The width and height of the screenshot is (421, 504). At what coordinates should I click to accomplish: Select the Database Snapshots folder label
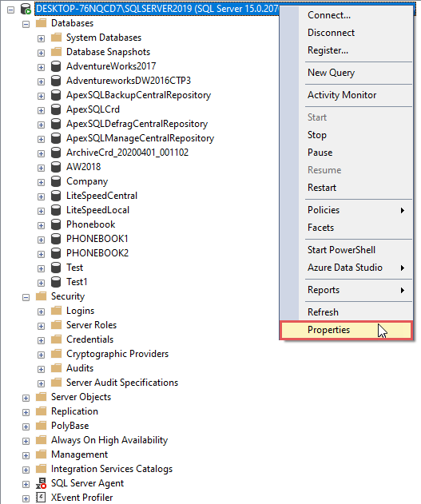pos(109,52)
